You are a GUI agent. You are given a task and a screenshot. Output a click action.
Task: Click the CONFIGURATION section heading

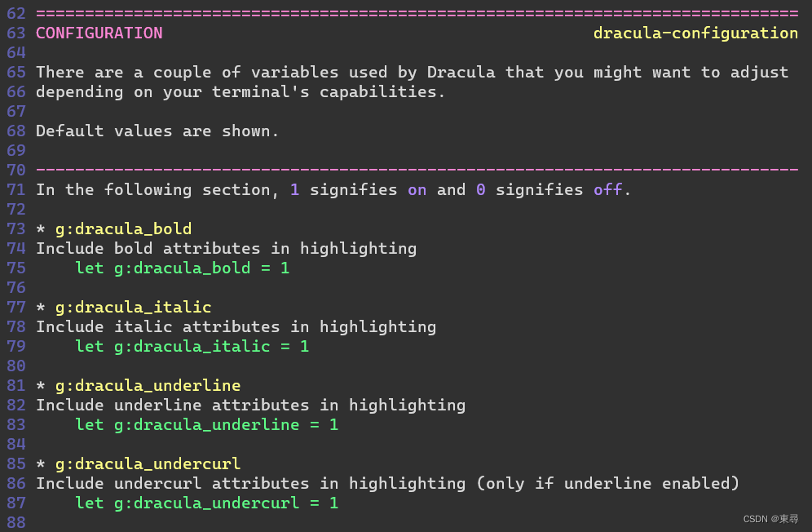(x=99, y=33)
